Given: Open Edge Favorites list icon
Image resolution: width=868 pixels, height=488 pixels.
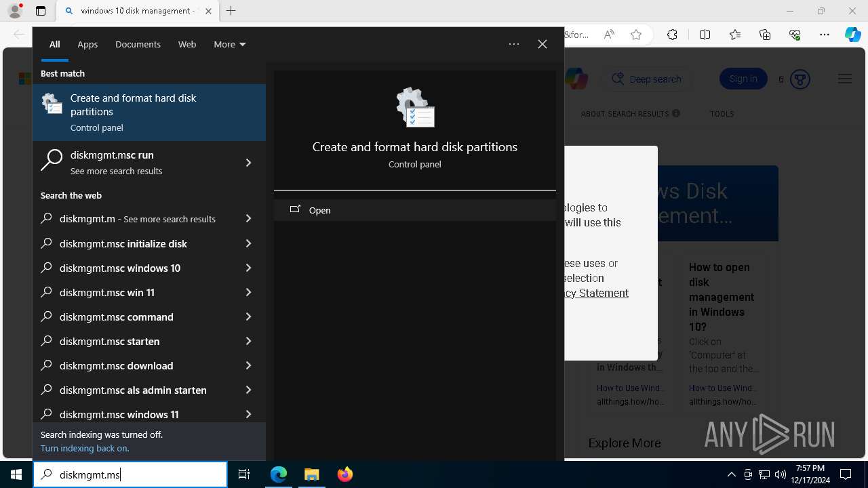Looking at the screenshot, I should pyautogui.click(x=735, y=35).
